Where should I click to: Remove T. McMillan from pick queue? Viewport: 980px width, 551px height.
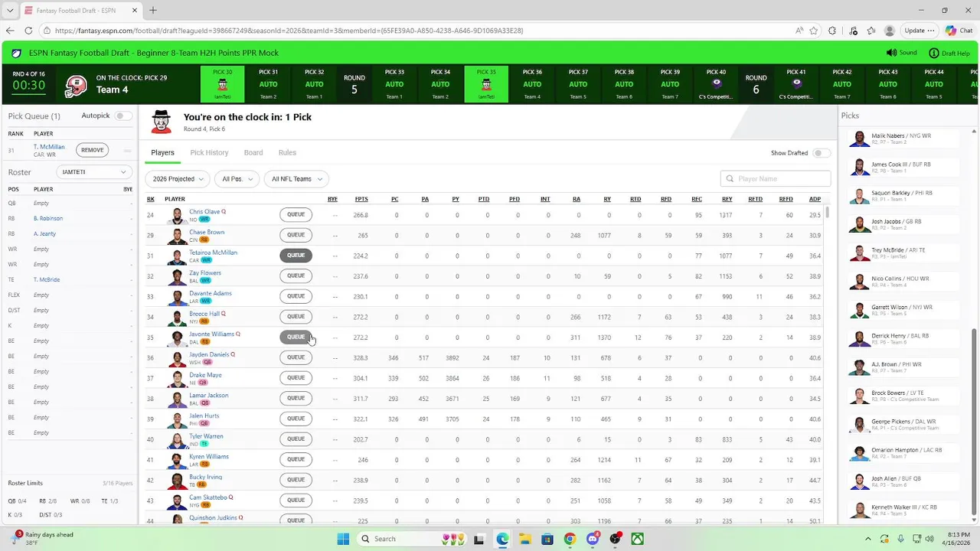pos(92,150)
